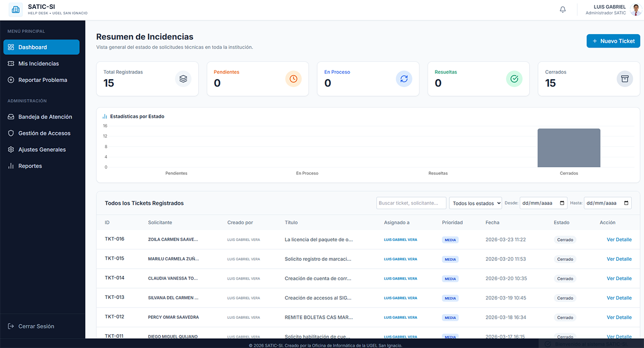Viewport: 644px width, 348px height.
Task: Open the Luis Gabriel profile avatar
Action: click(x=636, y=10)
